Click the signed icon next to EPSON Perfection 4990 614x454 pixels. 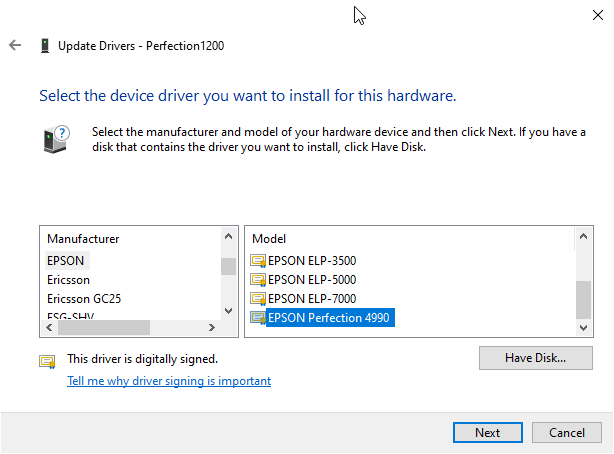tap(258, 318)
